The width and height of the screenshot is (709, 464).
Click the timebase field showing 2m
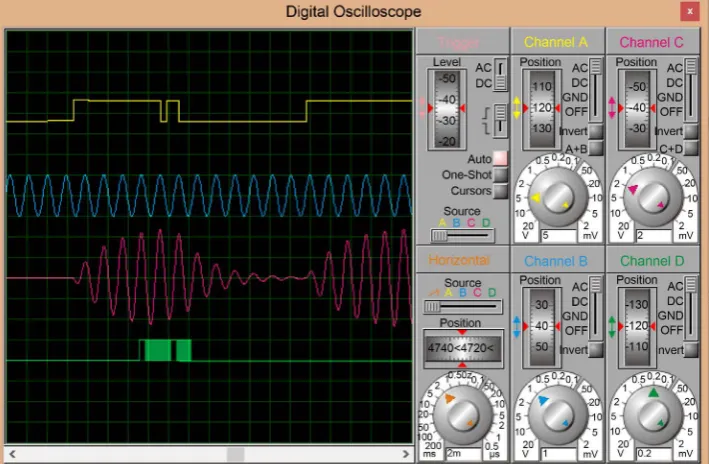(x=463, y=454)
